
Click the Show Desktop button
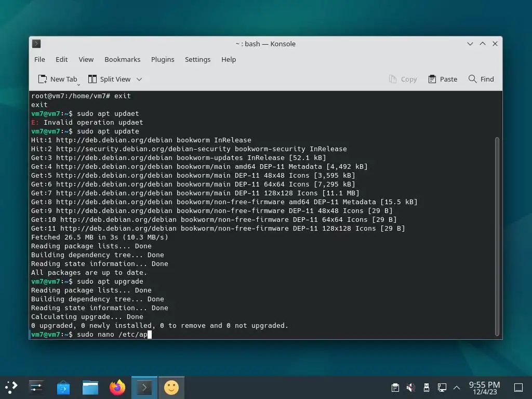pyautogui.click(x=518, y=388)
